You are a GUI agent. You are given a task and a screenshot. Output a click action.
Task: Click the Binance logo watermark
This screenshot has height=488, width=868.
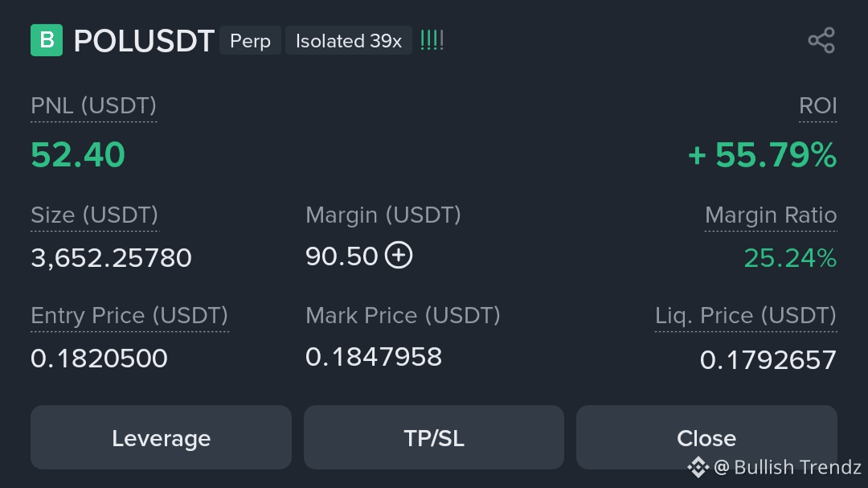tap(697, 467)
